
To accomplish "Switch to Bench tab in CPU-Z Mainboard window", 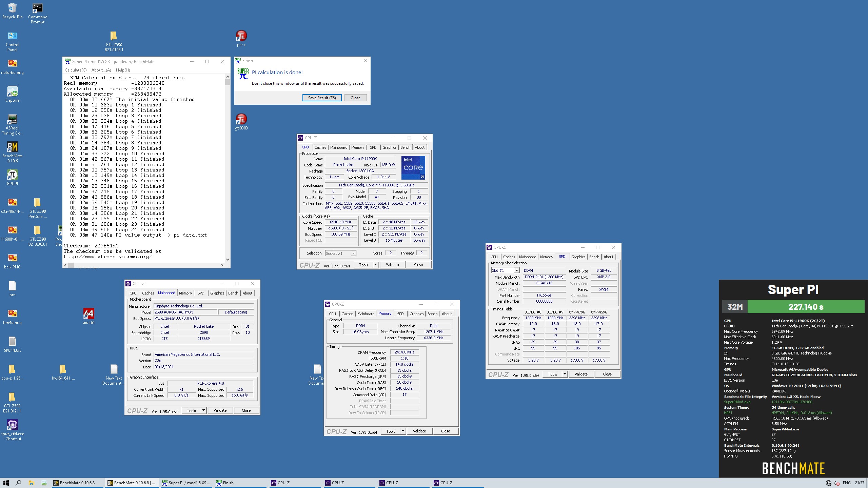I will click(x=233, y=293).
